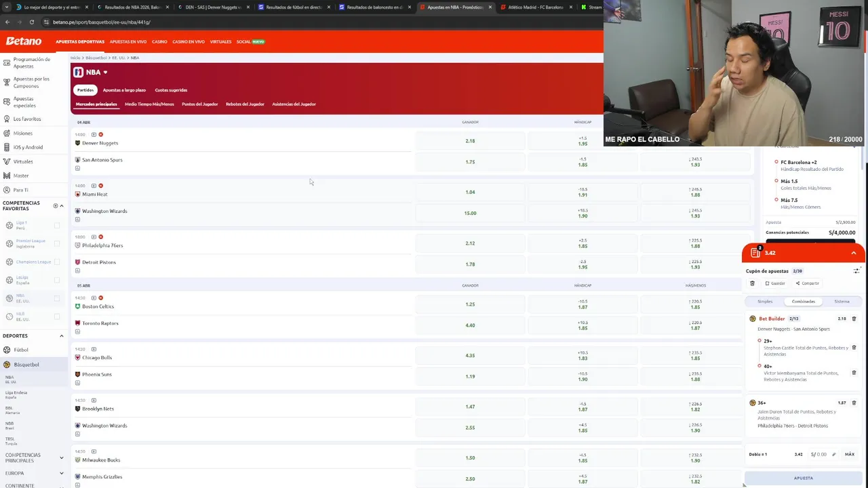Select the Simples bet type
Screen dimensions: 868x488
click(x=765, y=301)
